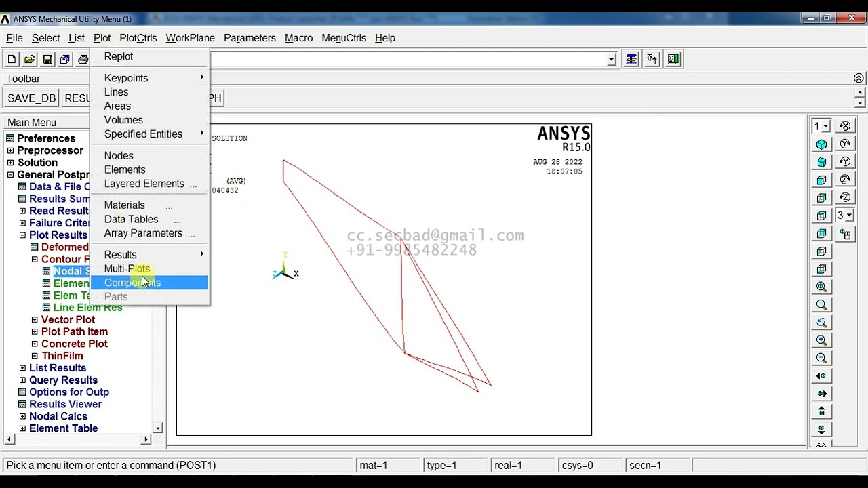This screenshot has width=868, height=488.
Task: Click the Concrete Plot tree item
Action: pyautogui.click(x=75, y=344)
